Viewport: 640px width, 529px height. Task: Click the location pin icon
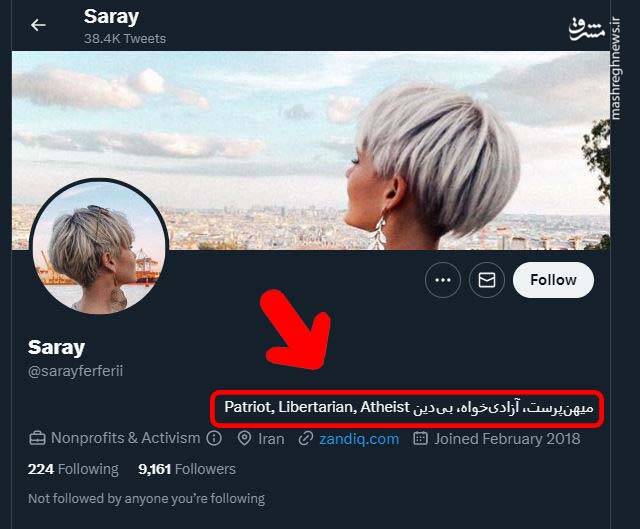point(244,438)
